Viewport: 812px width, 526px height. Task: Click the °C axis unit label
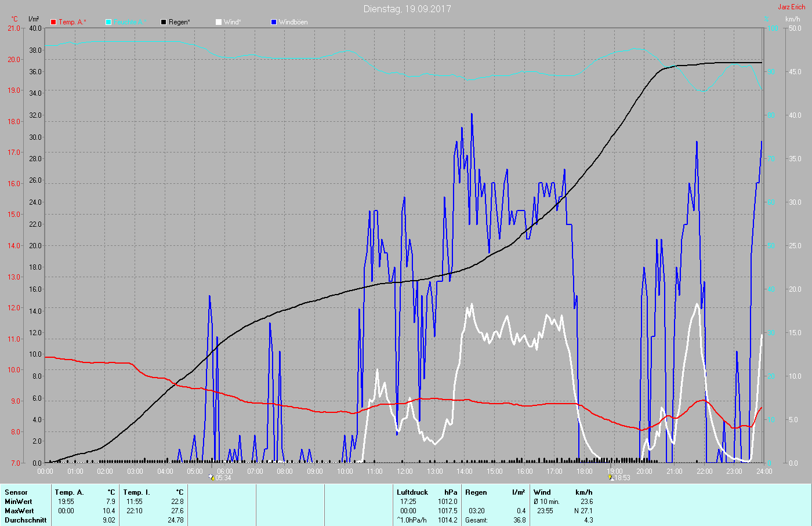click(x=14, y=19)
